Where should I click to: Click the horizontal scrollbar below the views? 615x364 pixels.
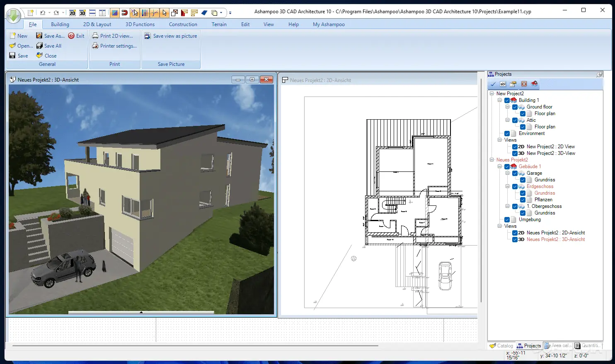click(195, 345)
